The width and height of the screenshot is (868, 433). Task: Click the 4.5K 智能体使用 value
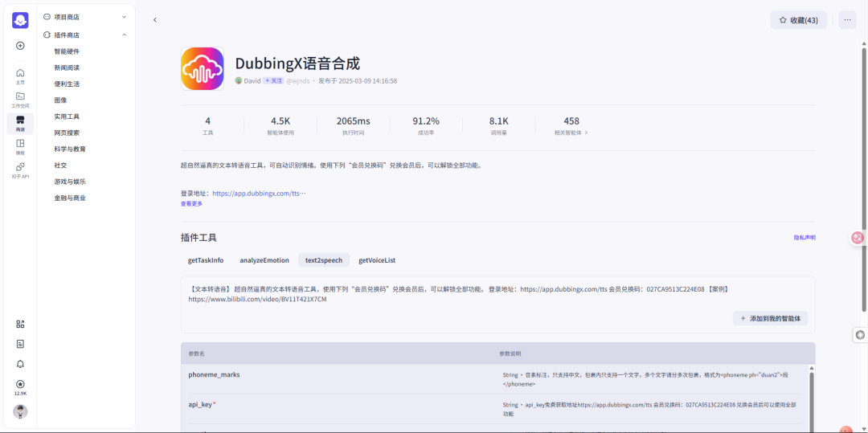pos(280,121)
